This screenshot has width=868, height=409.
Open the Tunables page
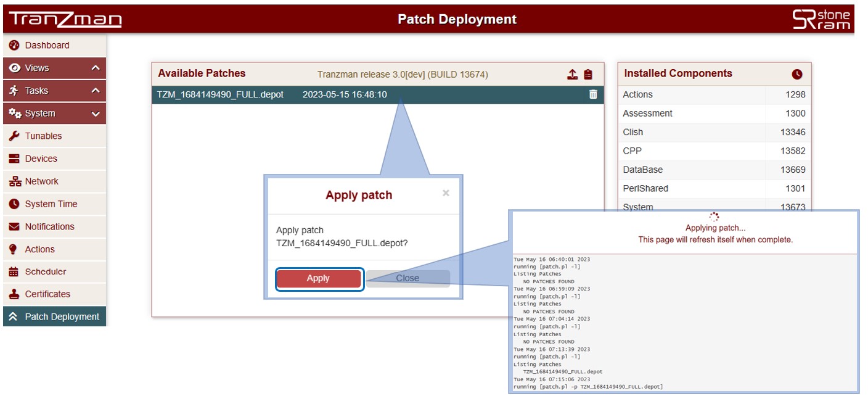tap(43, 136)
